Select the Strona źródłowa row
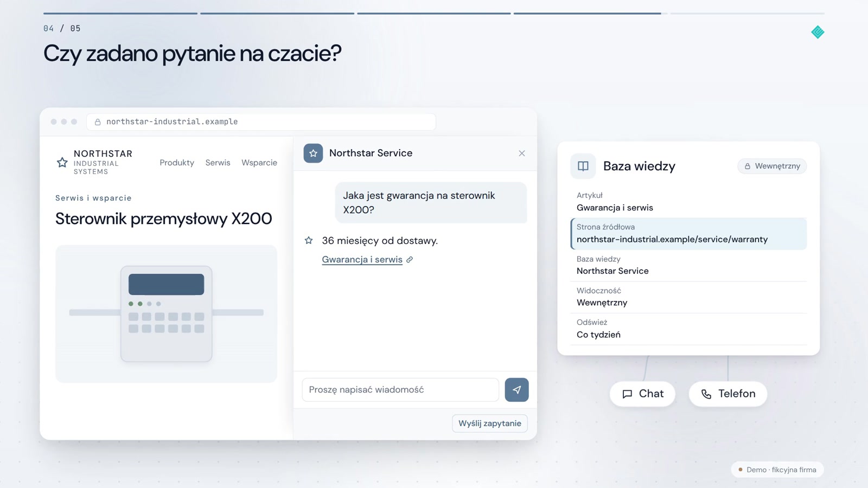Viewport: 868px width, 488px height. pyautogui.click(x=688, y=234)
